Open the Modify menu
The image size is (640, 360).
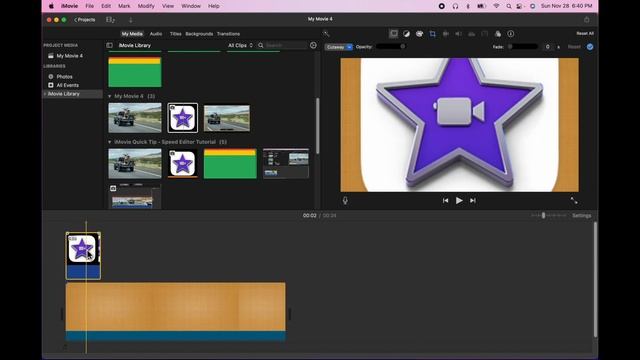pyautogui.click(x=146, y=6)
